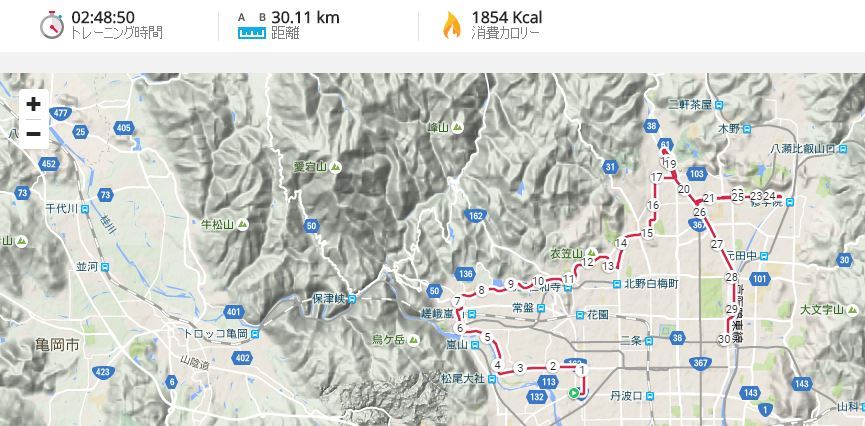
Task: Click the 愛宕山 mountain icon
Action: pos(335,167)
